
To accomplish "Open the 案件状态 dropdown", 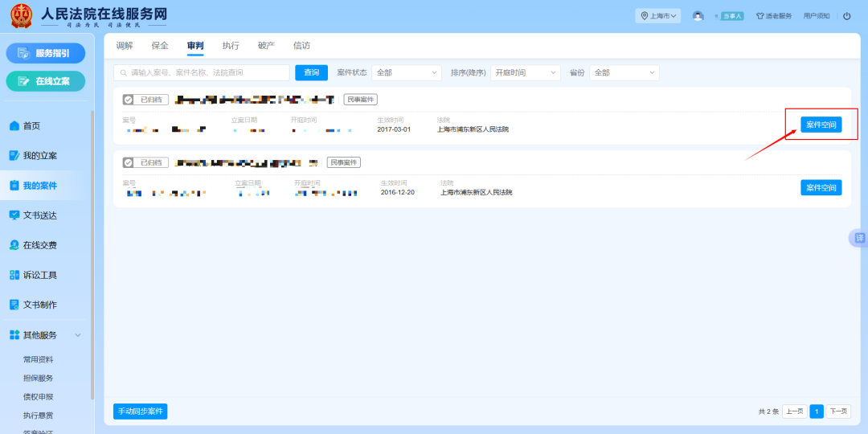I will 407,73.
